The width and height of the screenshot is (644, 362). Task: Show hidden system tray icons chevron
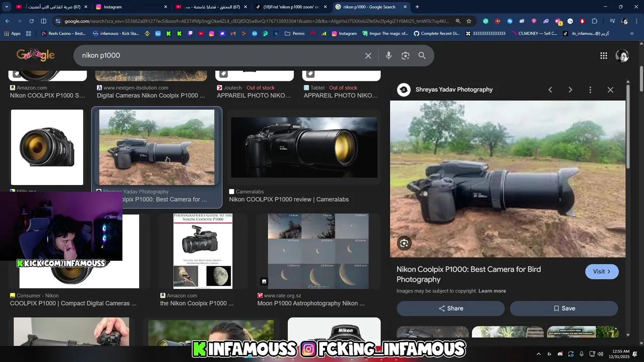[538, 354]
